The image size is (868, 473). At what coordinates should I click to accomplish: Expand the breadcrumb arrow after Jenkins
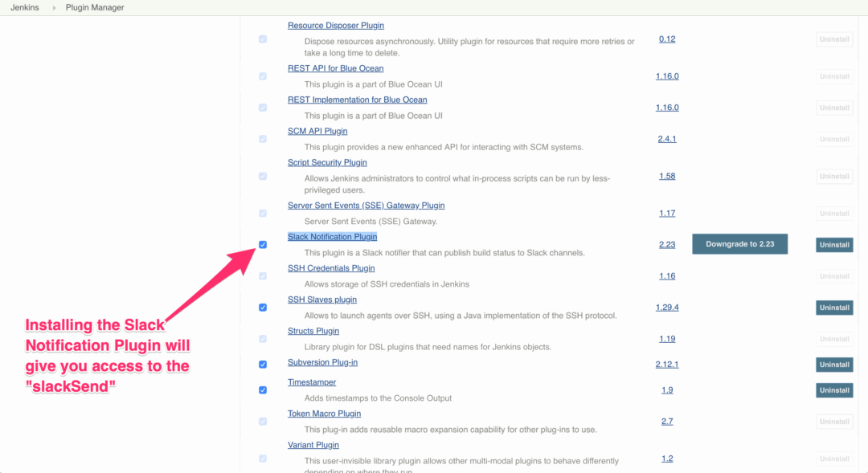55,8
